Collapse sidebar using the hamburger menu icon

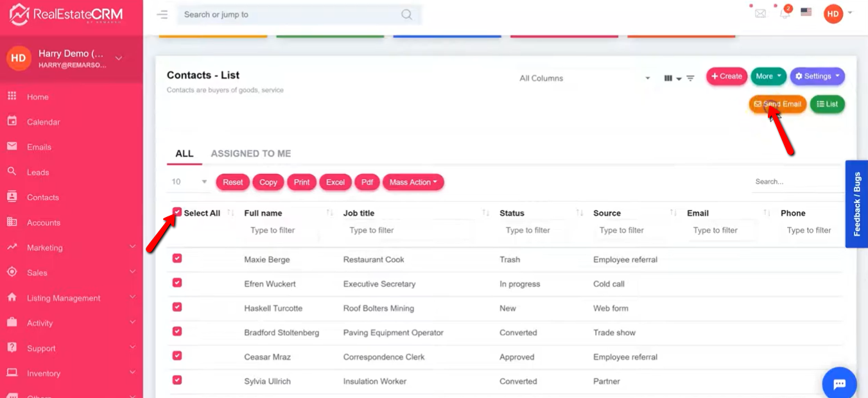[162, 15]
